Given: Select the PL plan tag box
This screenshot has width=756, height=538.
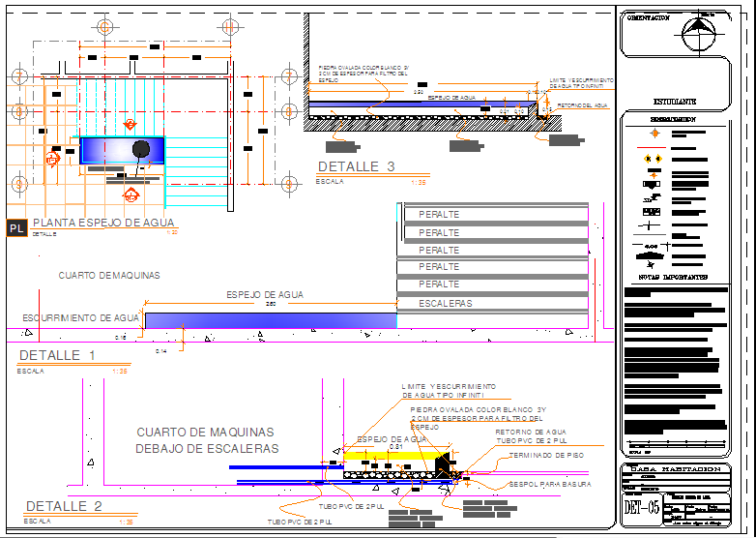Looking at the screenshot, I should pos(16,228).
